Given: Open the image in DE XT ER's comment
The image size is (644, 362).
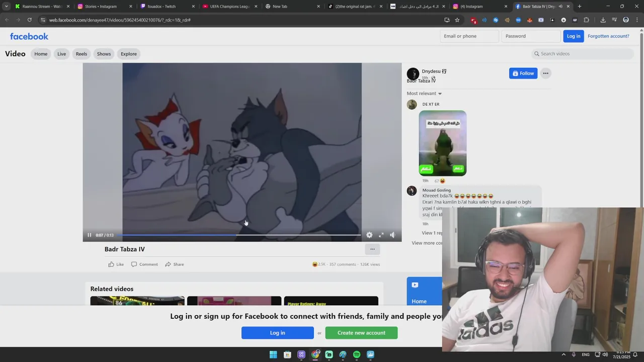Looking at the screenshot, I should pos(442,143).
